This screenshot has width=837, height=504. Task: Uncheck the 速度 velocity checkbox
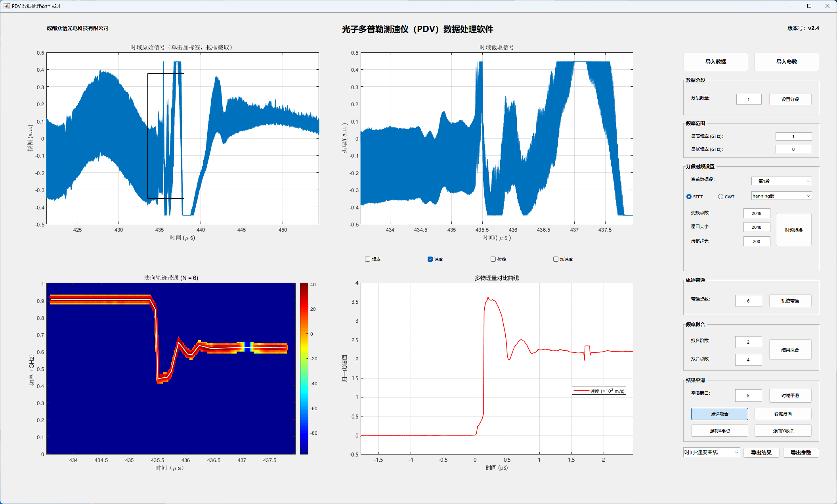(x=430, y=259)
